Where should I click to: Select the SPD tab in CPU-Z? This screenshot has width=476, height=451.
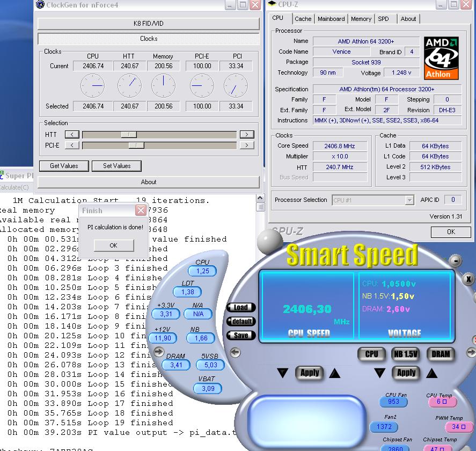pos(383,19)
